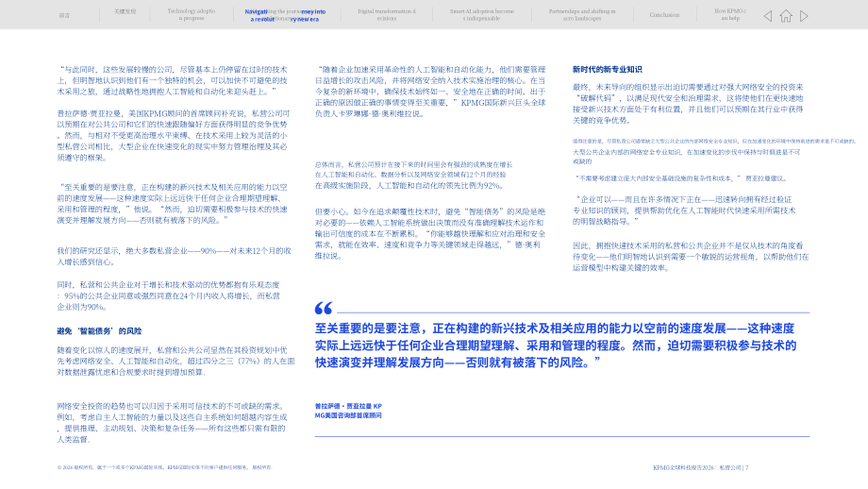Click paragraph beginning 总体而言，私营公司预计

pos(413,175)
